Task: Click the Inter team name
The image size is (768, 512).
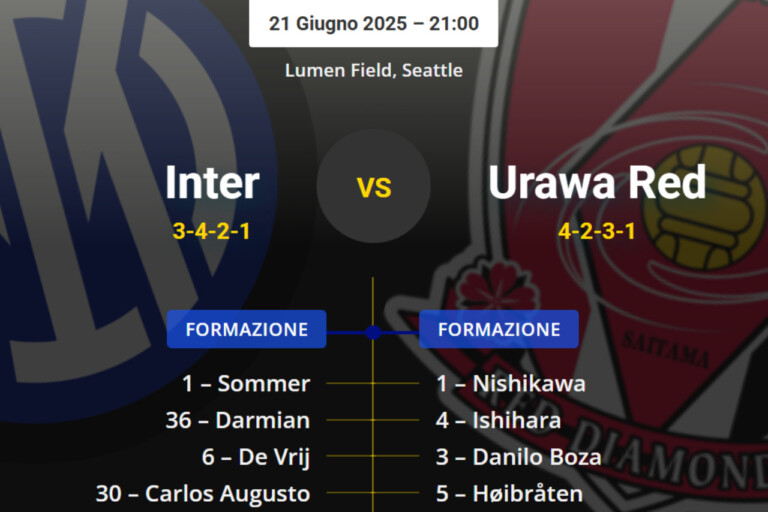Action: click(x=212, y=182)
